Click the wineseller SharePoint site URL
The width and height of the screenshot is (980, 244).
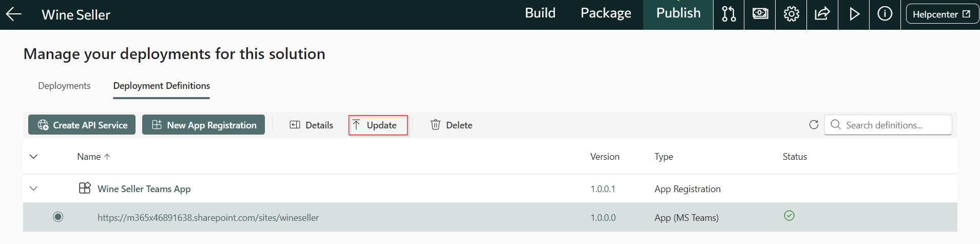coord(208,218)
